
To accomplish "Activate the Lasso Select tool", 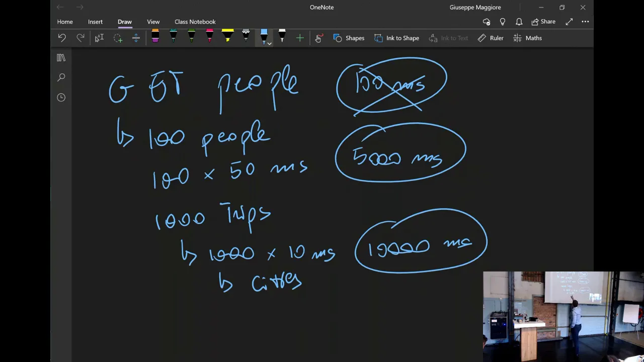I will 118,38.
